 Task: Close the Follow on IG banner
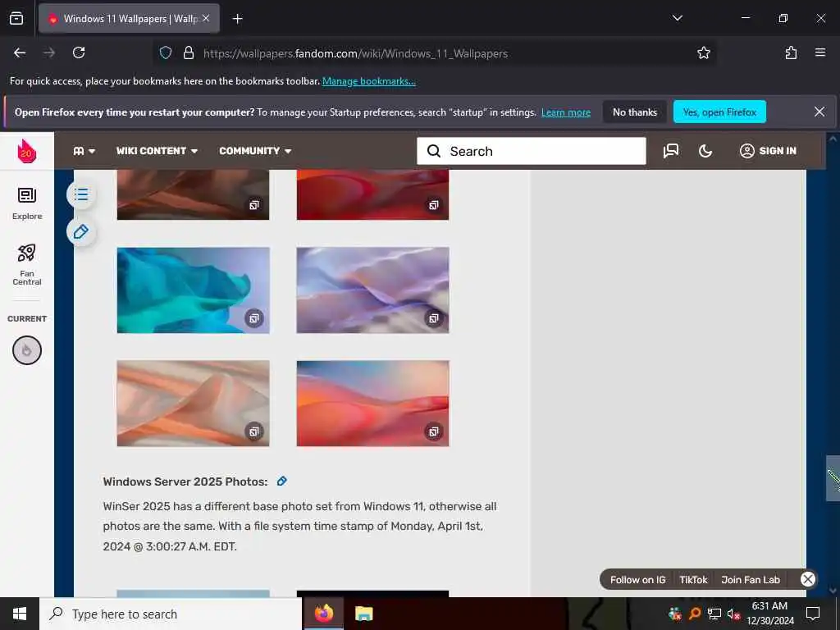pyautogui.click(x=808, y=579)
